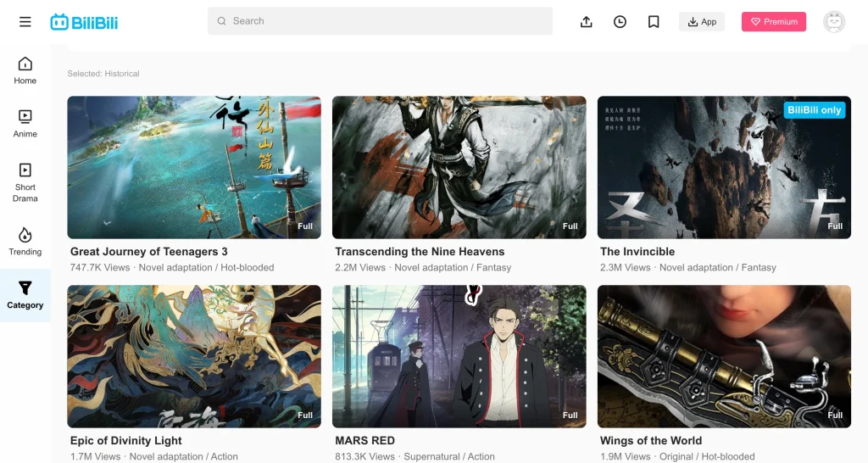Focus the Search input field
The image size is (868, 463).
(381, 21)
